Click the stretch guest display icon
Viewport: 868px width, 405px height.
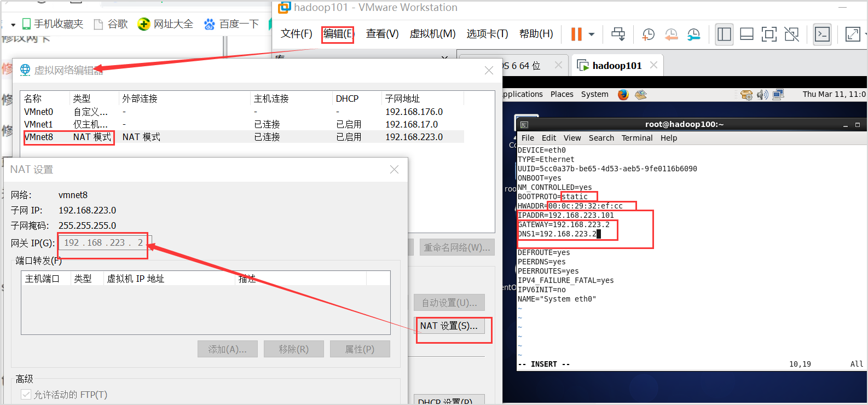[x=853, y=34]
